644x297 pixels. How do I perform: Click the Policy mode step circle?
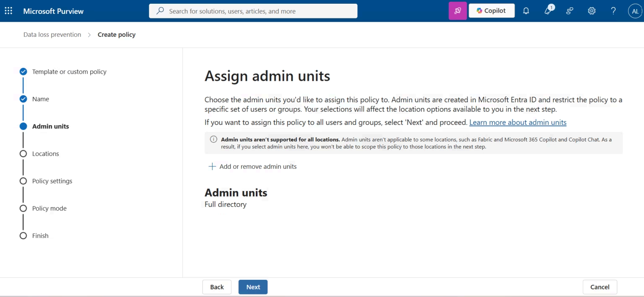pos(23,208)
